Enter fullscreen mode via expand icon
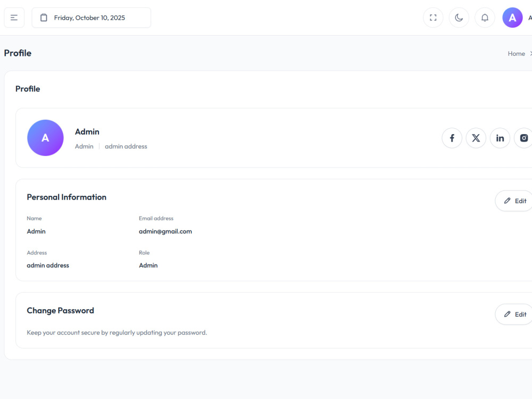Viewport: 532px width, 399px height. click(433, 18)
